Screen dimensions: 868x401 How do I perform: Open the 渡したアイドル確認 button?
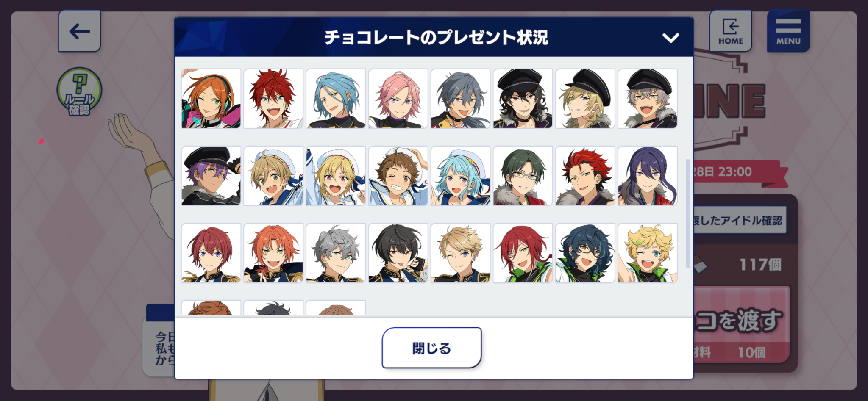pos(740,220)
